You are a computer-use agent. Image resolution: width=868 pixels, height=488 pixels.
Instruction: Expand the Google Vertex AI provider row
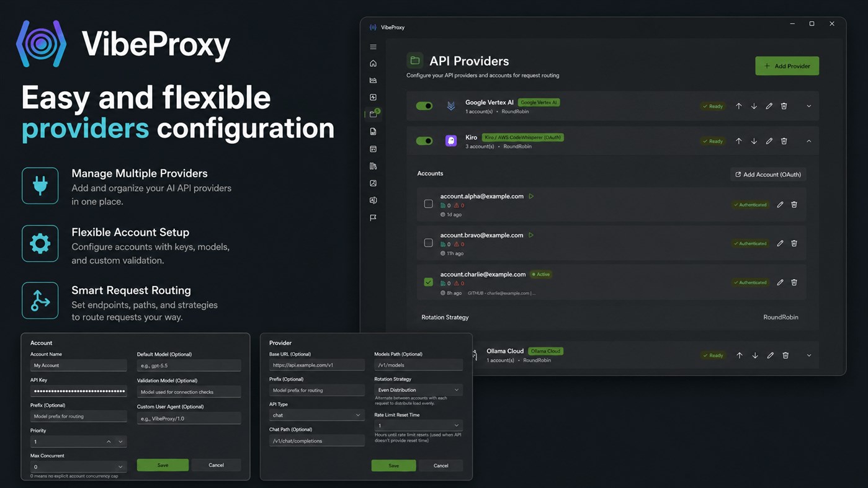pyautogui.click(x=809, y=106)
